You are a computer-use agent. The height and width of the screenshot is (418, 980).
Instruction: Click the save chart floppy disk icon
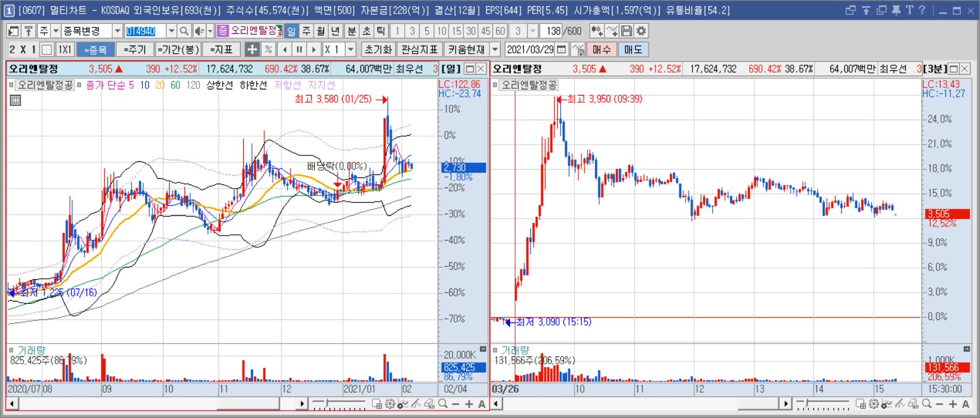(x=626, y=31)
